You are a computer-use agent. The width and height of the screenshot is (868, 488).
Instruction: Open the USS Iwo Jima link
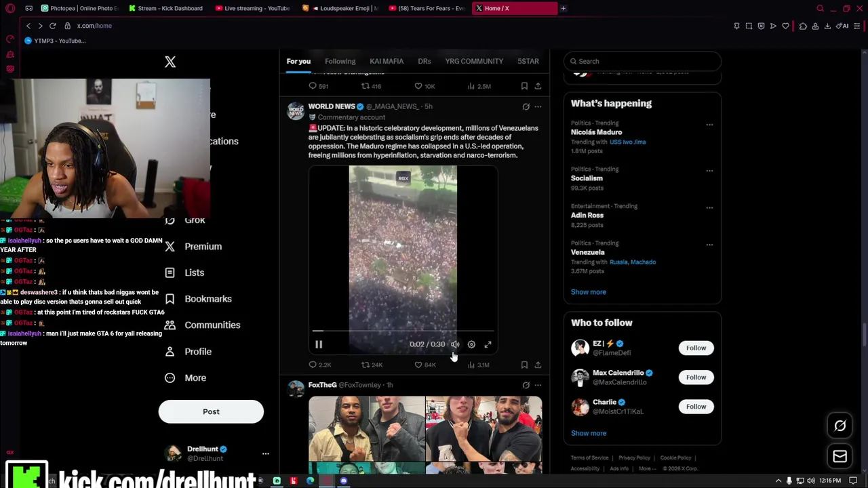point(627,142)
